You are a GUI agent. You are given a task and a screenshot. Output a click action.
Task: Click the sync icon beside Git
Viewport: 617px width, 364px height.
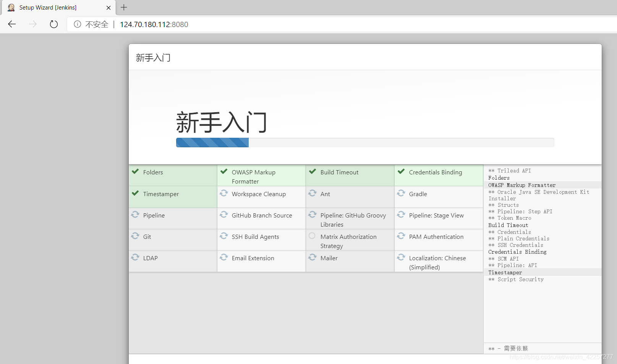pos(135,236)
